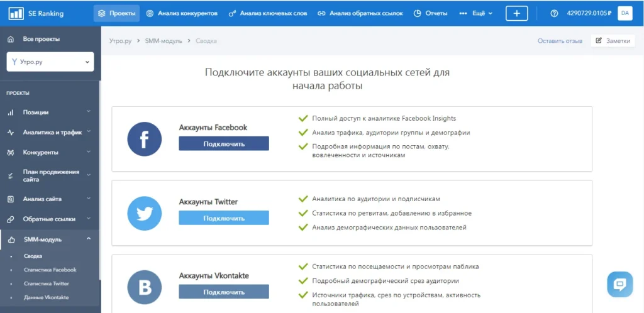Open the Заметки notes button

[613, 41]
